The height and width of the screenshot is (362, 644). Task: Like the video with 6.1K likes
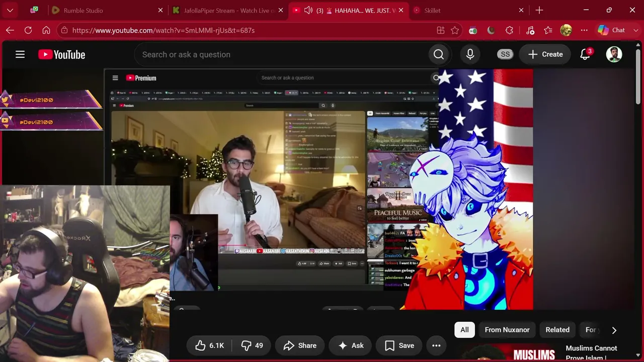pyautogui.click(x=209, y=345)
